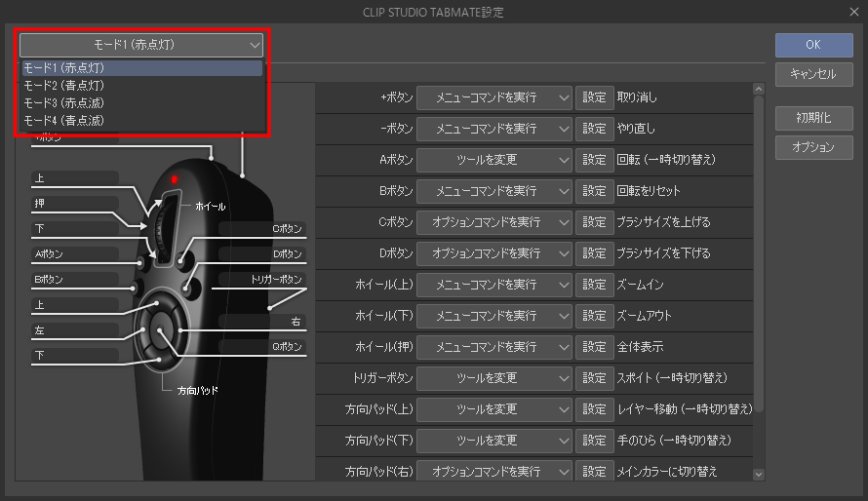868x501 pixels.
Task: Click スポイト (一時切り替え) command text
Action: 673,378
